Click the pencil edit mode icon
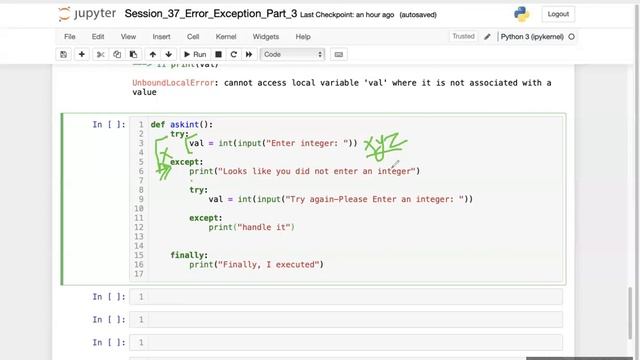Image resolution: width=640 pixels, height=360 pixels. click(487, 37)
